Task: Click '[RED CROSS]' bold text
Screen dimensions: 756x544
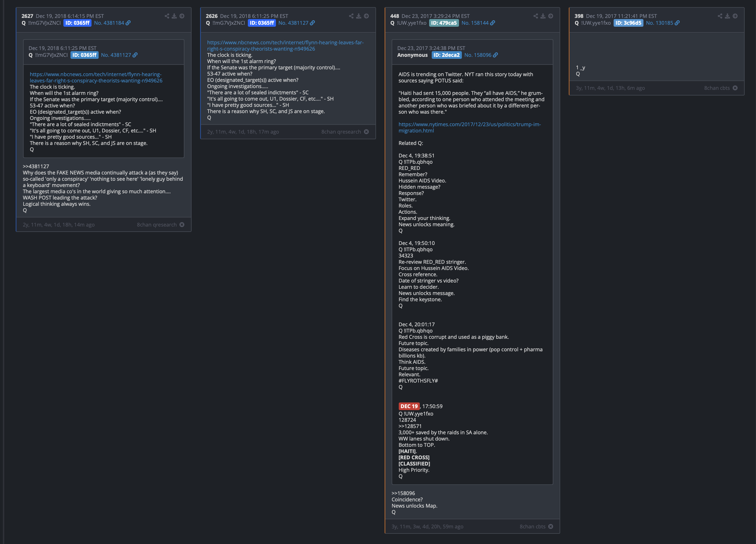Action: (x=414, y=457)
